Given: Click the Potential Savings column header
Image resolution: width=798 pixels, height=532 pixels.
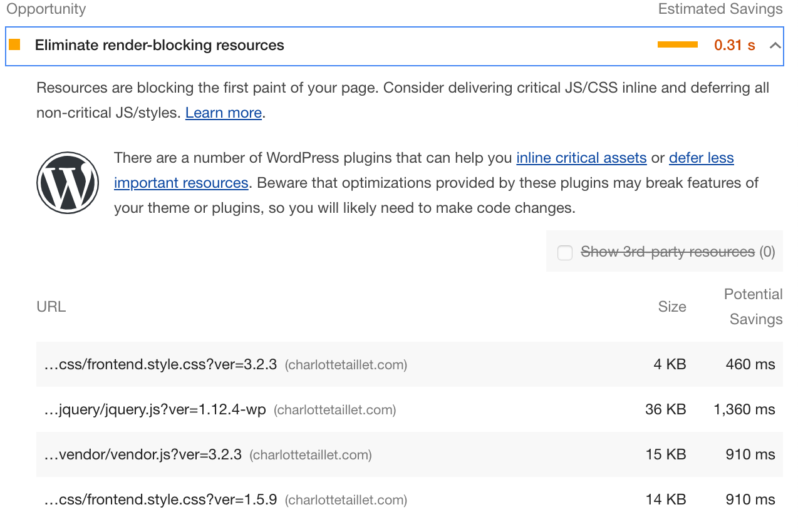Looking at the screenshot, I should point(753,307).
